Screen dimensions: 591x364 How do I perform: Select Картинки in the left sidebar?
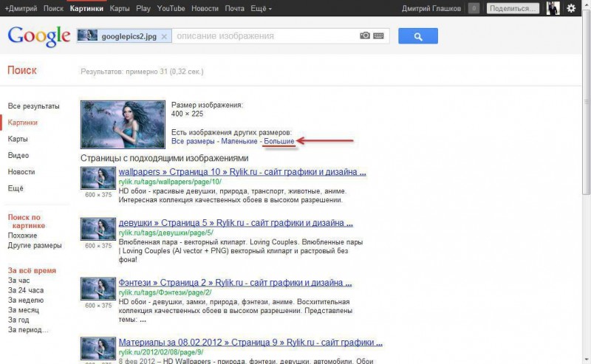coord(23,123)
